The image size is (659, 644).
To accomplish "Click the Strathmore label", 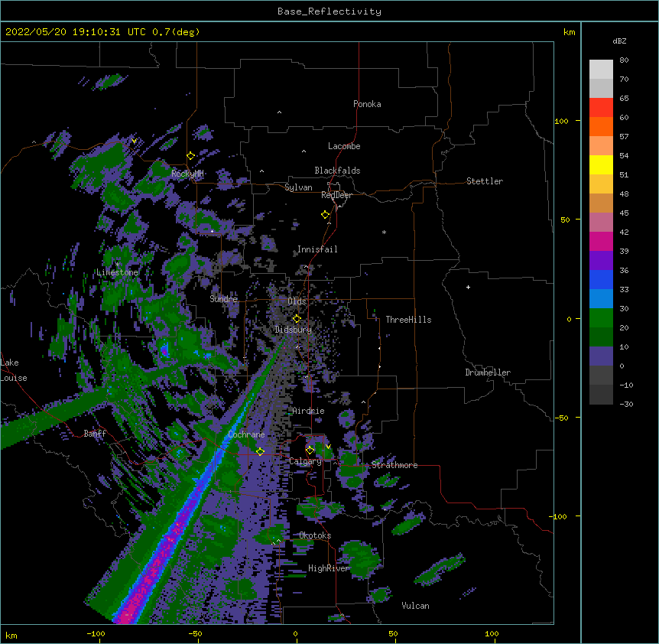I will pyautogui.click(x=394, y=465).
